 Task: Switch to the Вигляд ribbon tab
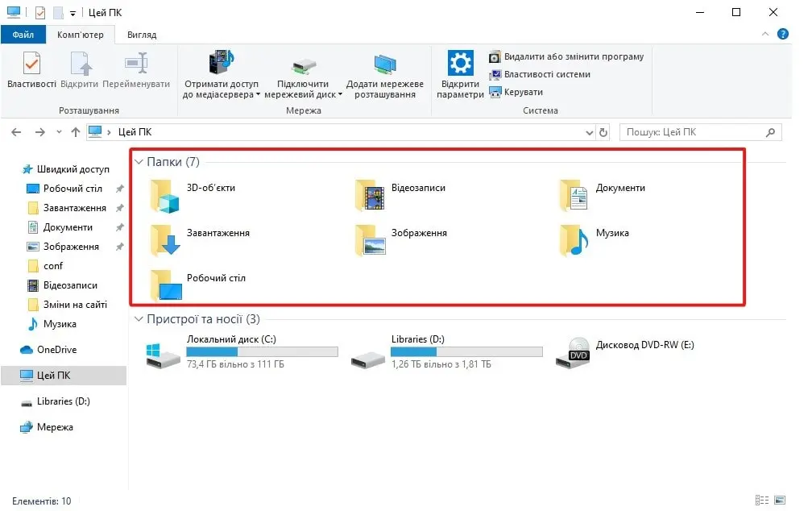coord(142,35)
